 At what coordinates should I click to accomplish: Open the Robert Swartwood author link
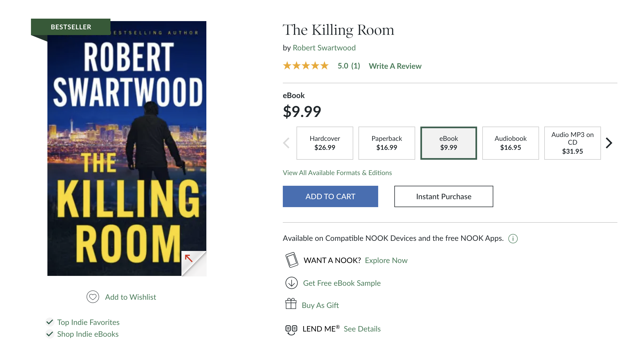324,48
